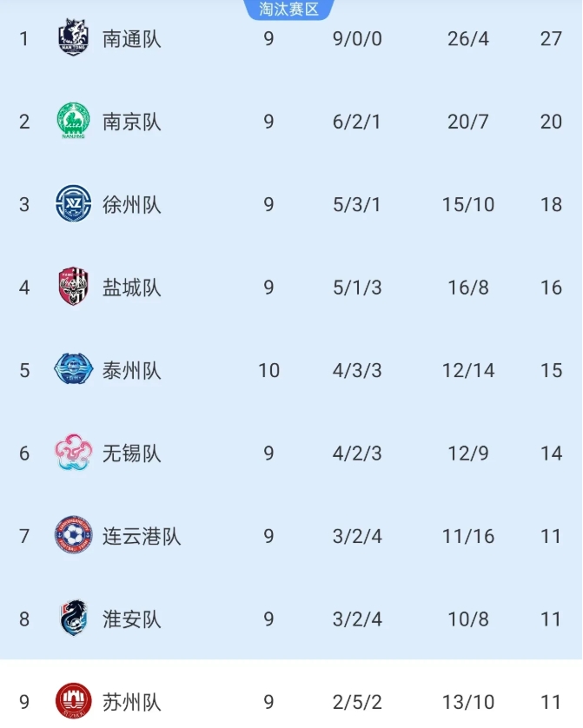The height and width of the screenshot is (728, 583).
Task: Open the Lianyungang team football crest
Action: [x=73, y=536]
